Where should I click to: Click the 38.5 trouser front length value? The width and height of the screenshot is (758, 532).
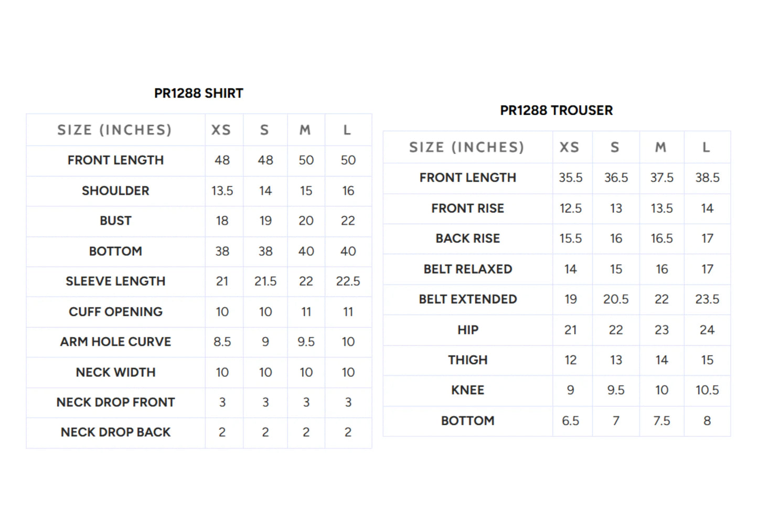click(707, 178)
